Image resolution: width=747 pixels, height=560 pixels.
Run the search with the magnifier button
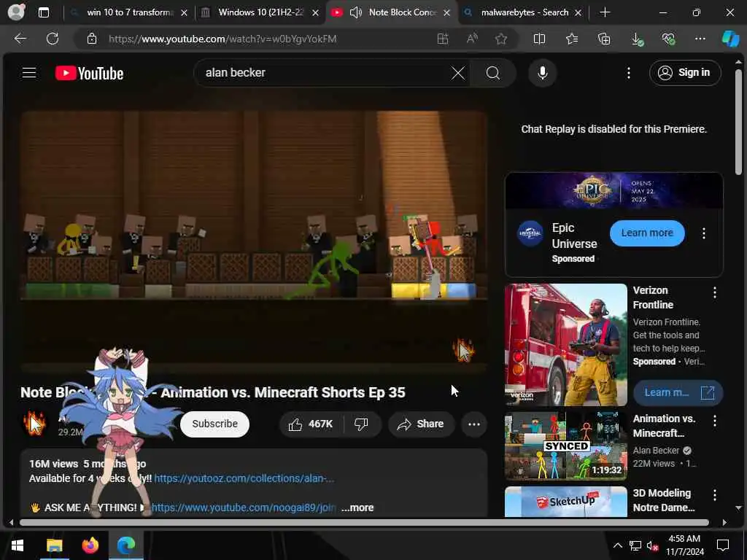pos(493,73)
